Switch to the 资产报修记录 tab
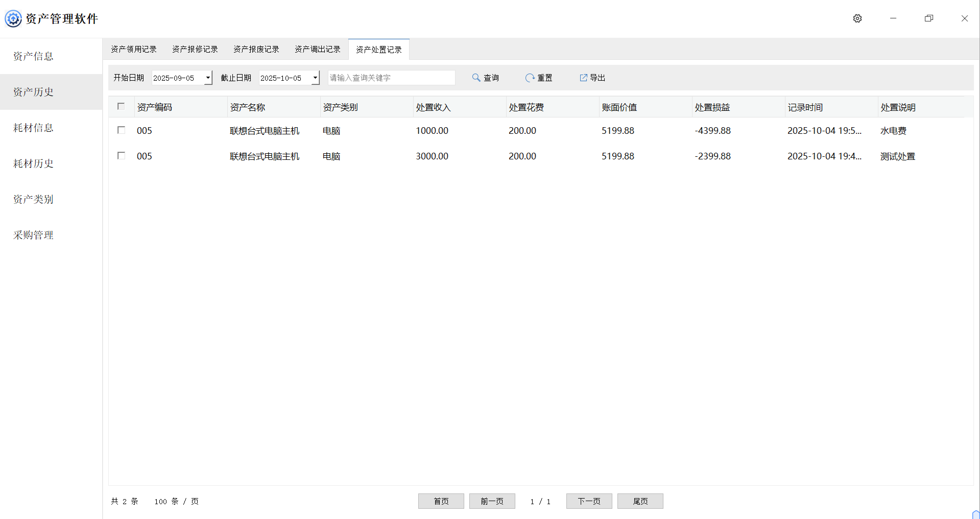 (195, 49)
